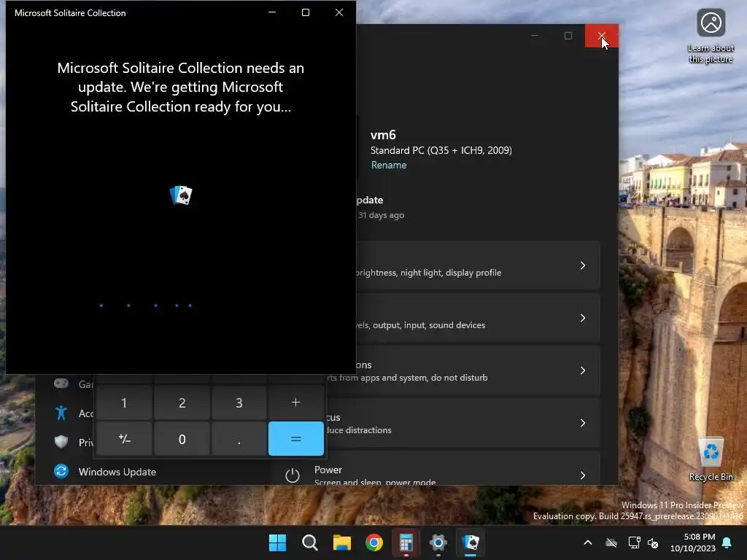The width and height of the screenshot is (747, 560).
Task: Click Calculator digit 2 key
Action: coord(182,402)
